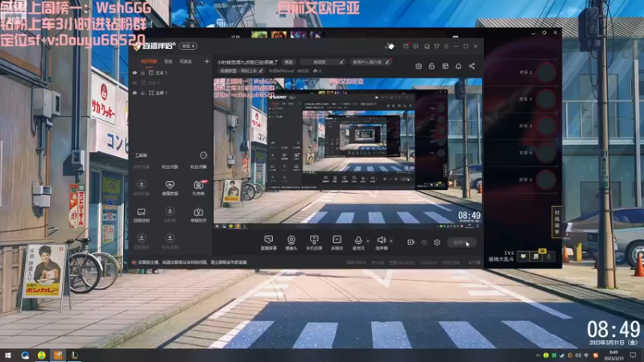
Task: Add a new scene with plus icon
Action: 207,62
